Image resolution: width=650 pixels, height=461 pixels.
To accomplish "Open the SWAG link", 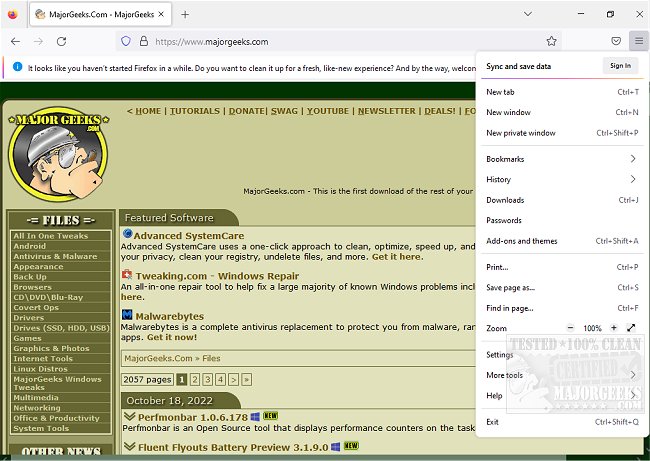I will 284,111.
